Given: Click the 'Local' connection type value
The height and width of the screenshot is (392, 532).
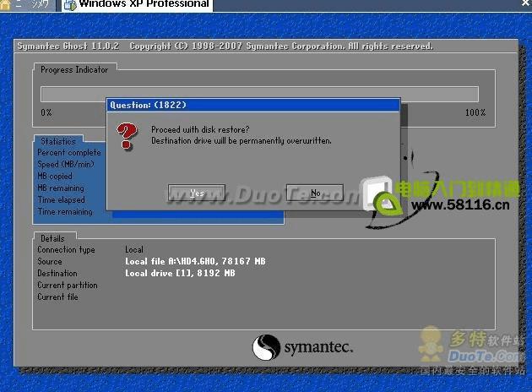Looking at the screenshot, I should (x=134, y=249).
